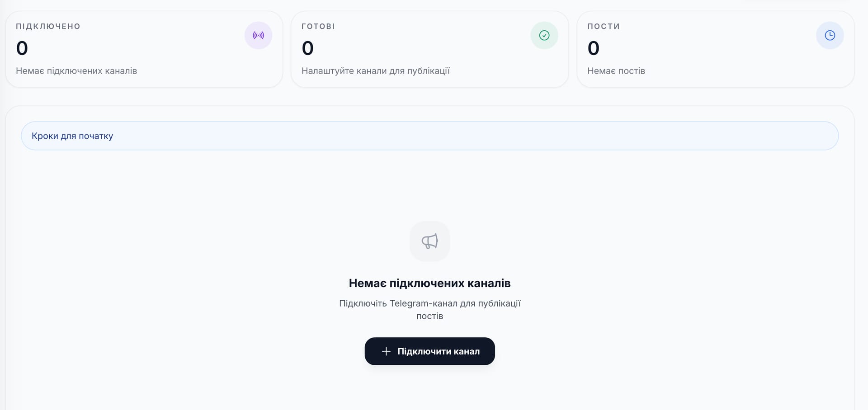
Task: Click the zero count under ПІДКЛЮЧЕНО
Action: click(22, 48)
